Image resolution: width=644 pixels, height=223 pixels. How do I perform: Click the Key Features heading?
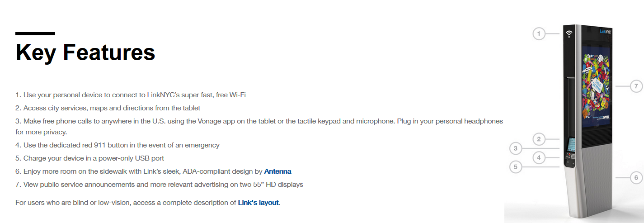click(x=85, y=52)
